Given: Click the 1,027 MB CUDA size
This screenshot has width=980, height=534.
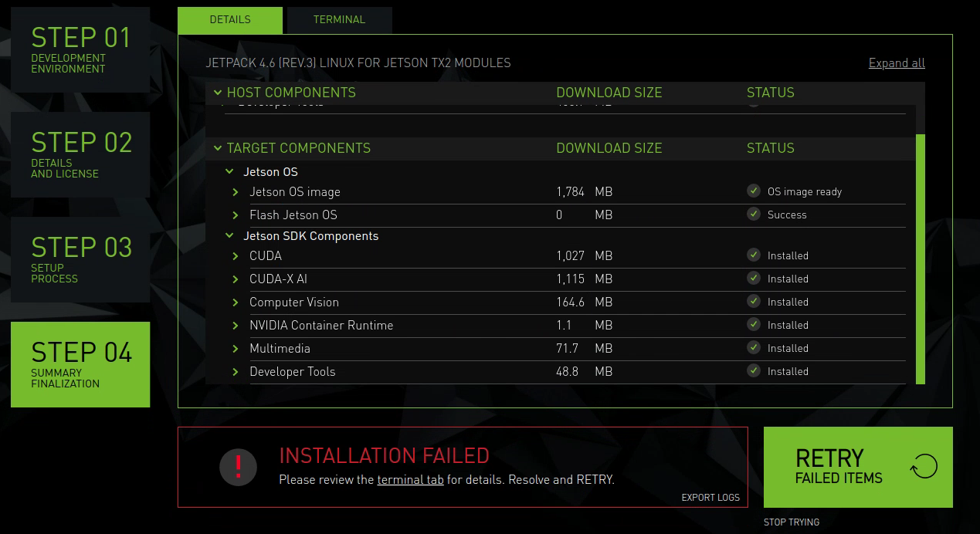Looking at the screenshot, I should point(585,255).
